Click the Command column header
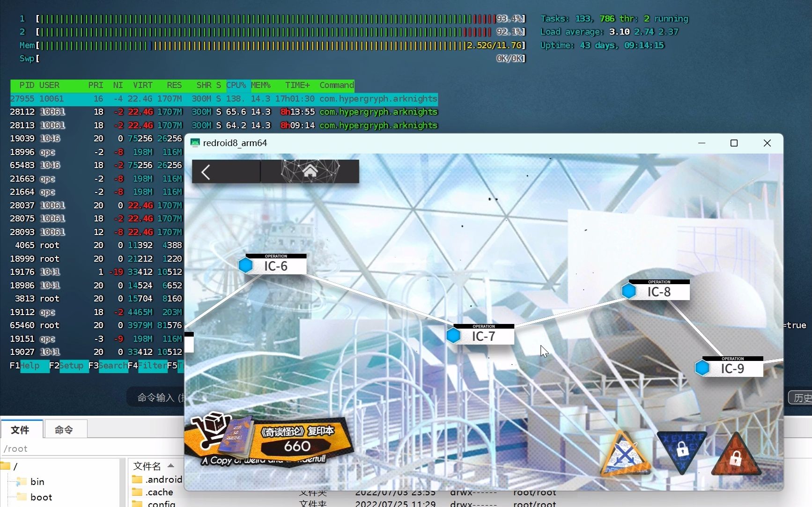This screenshot has height=507, width=812. pyautogui.click(x=337, y=85)
